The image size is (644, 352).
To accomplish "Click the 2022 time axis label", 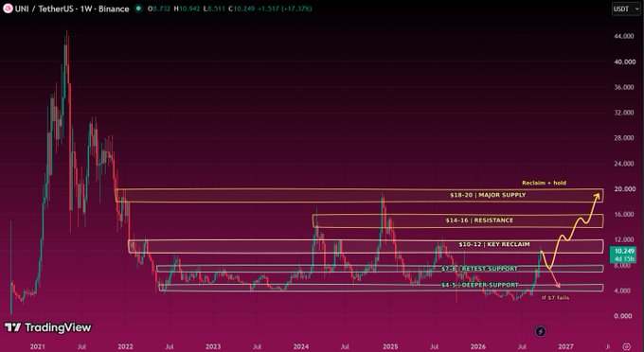I will click(125, 346).
